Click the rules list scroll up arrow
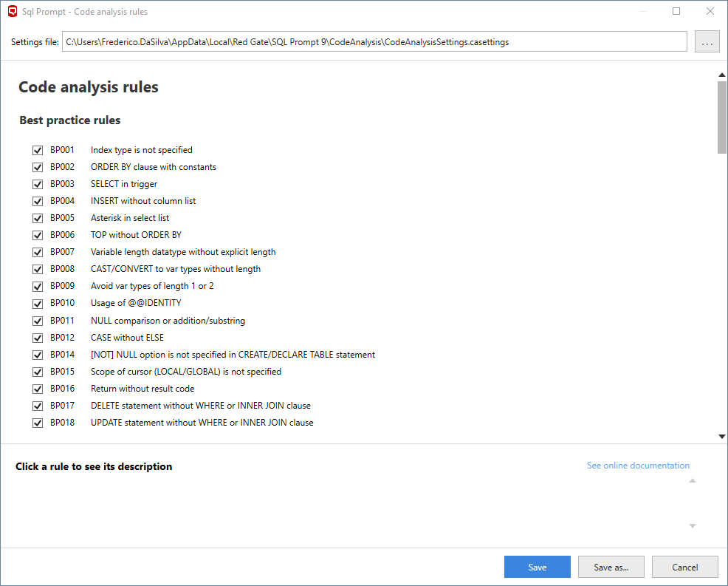728x586 pixels. click(x=721, y=75)
